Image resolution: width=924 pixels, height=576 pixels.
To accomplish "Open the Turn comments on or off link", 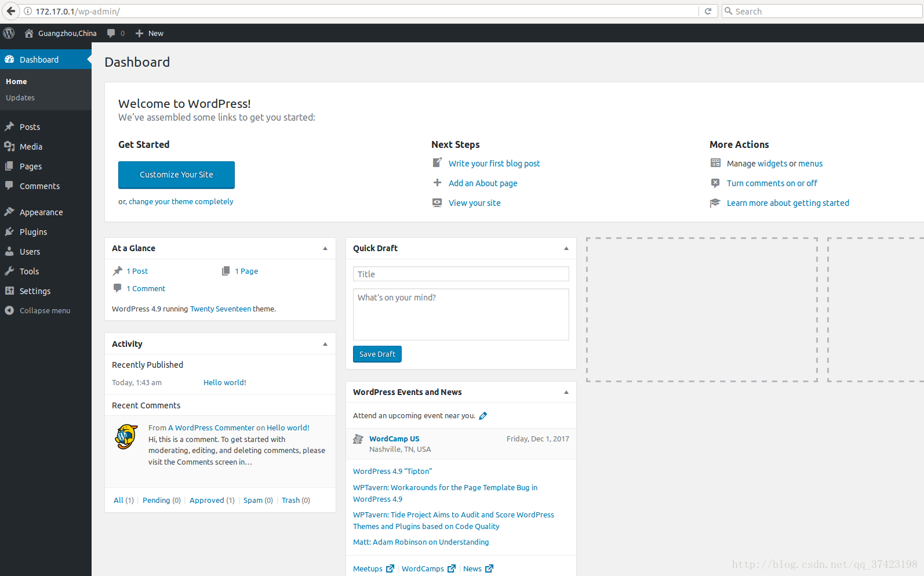I will tap(772, 183).
